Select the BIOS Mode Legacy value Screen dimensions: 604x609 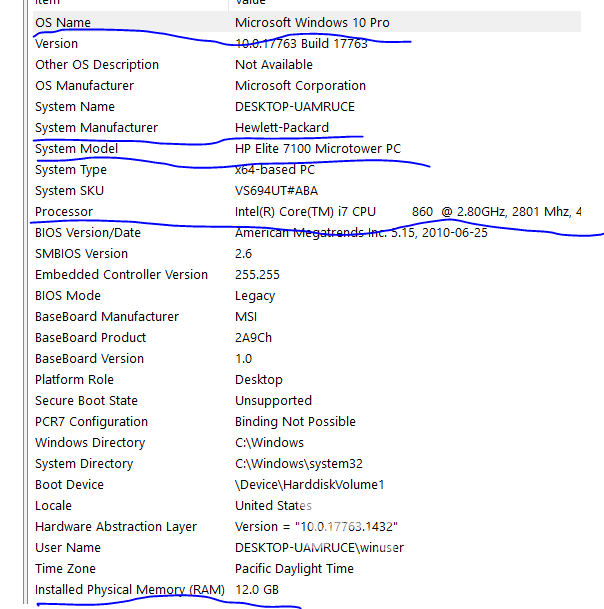[254, 295]
